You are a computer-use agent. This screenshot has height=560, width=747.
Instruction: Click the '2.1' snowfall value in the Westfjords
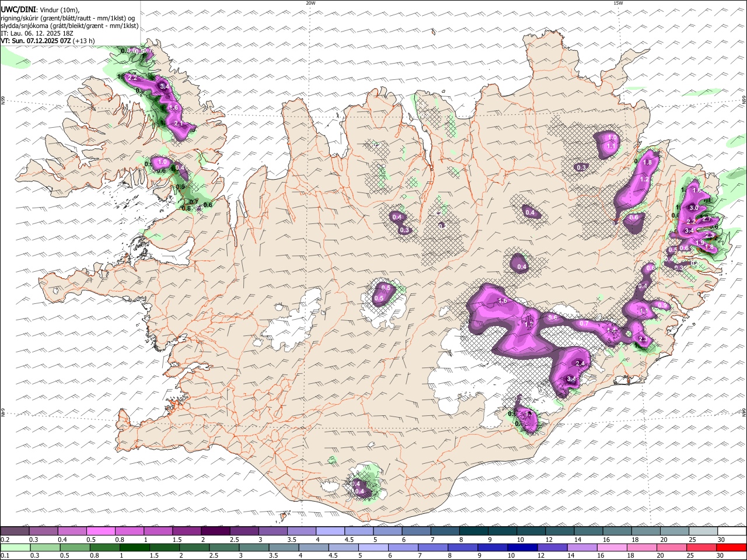[x=179, y=124]
